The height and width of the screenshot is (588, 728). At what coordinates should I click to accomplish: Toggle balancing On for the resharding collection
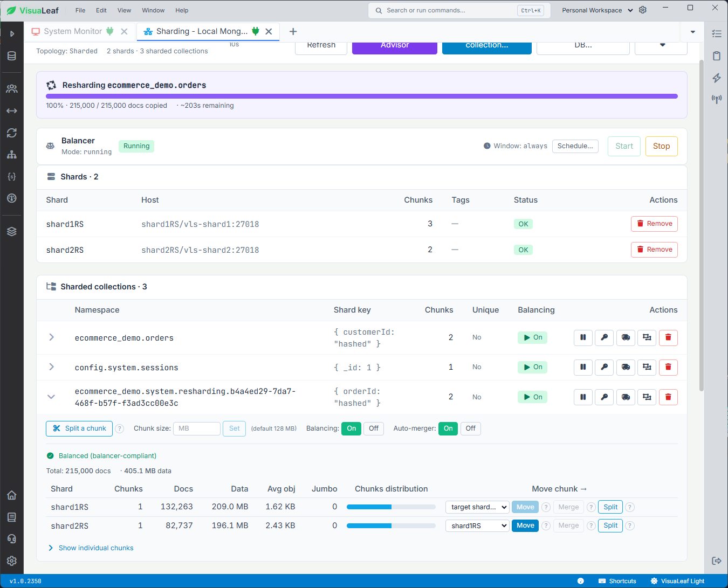point(532,397)
